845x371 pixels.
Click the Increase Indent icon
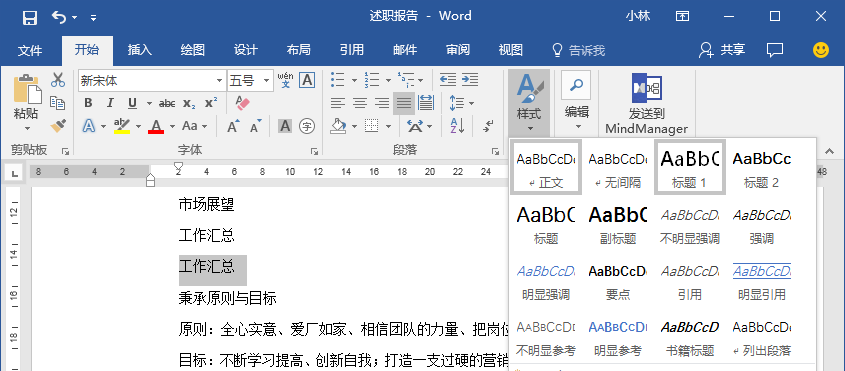click(x=470, y=80)
